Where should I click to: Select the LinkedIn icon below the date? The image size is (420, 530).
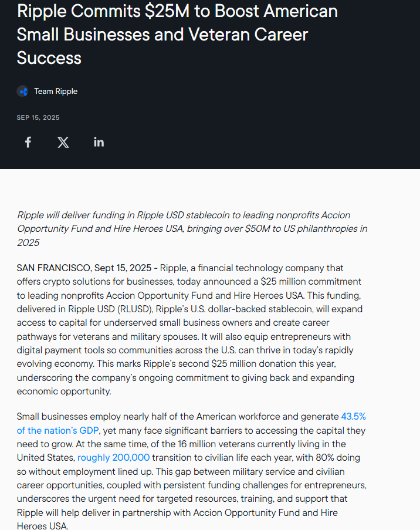99,141
